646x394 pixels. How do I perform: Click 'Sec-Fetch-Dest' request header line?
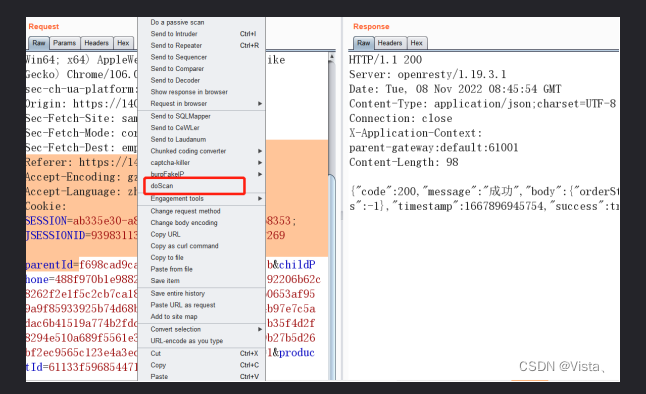(81, 148)
